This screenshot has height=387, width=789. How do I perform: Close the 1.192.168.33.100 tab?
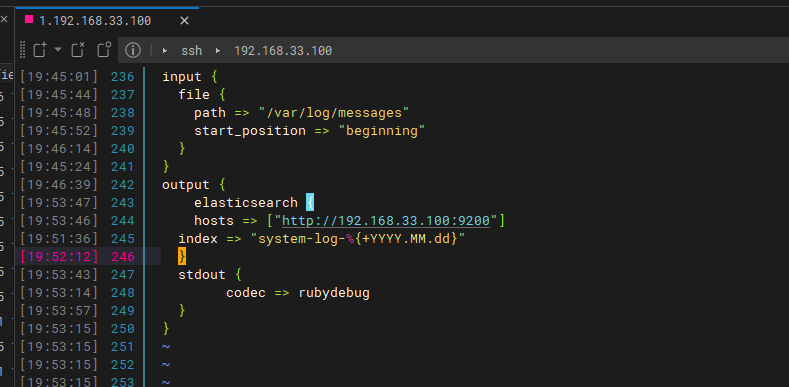click(184, 21)
